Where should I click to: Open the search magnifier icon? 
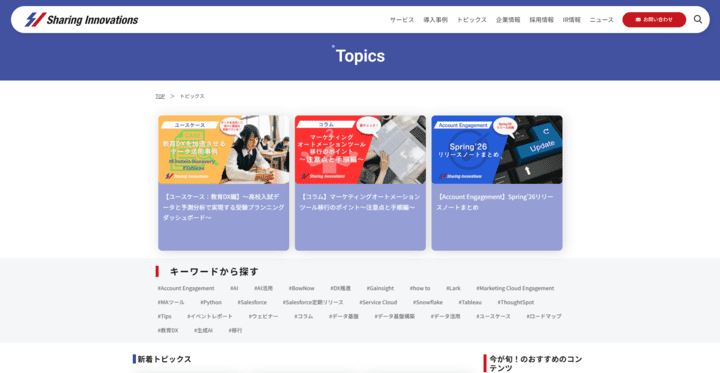(698, 19)
